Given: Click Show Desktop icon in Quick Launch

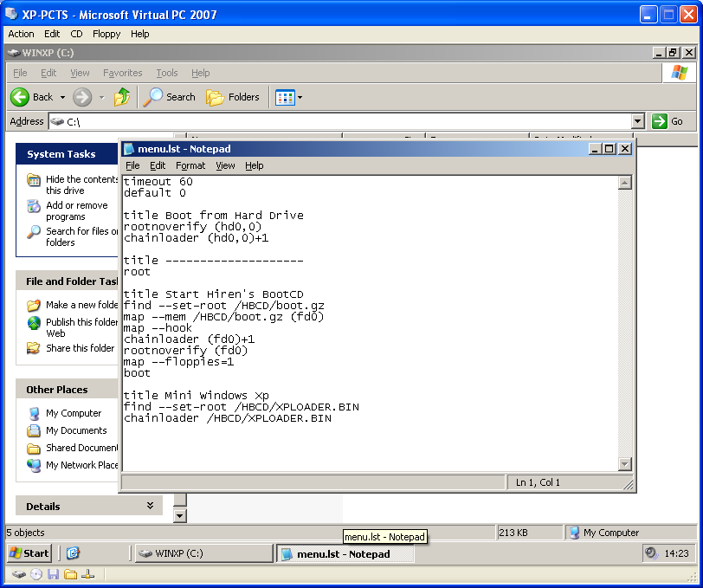Looking at the screenshot, I should click(73, 553).
